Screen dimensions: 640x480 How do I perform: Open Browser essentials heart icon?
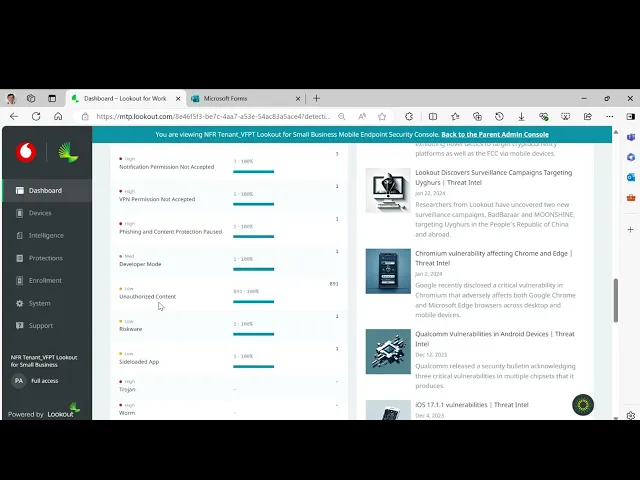tap(543, 117)
